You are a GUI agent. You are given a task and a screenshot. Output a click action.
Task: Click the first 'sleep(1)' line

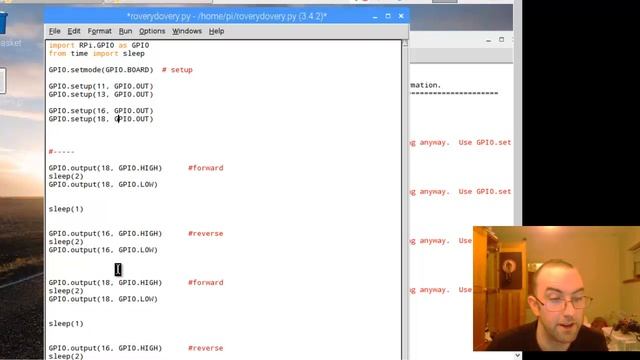66,209
